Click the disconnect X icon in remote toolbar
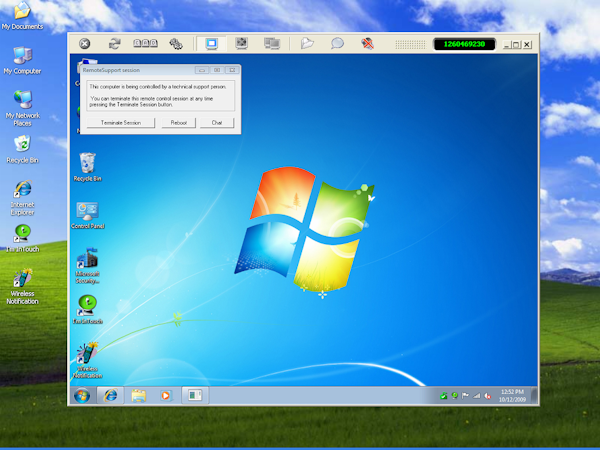The image size is (600, 450). 85,44
